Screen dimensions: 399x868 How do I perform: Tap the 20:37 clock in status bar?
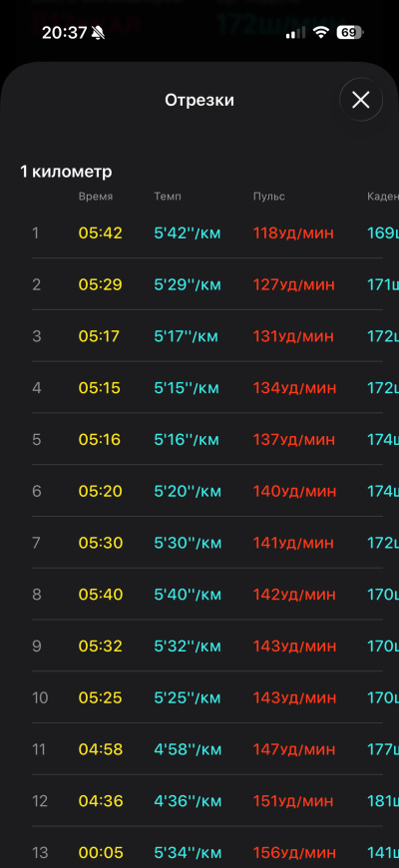click(64, 33)
